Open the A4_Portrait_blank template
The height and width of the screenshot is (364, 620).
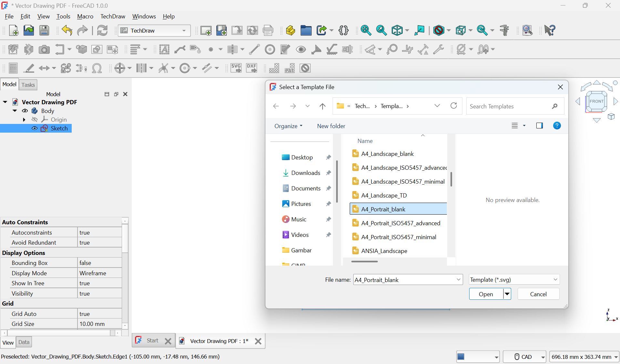[x=486, y=294]
